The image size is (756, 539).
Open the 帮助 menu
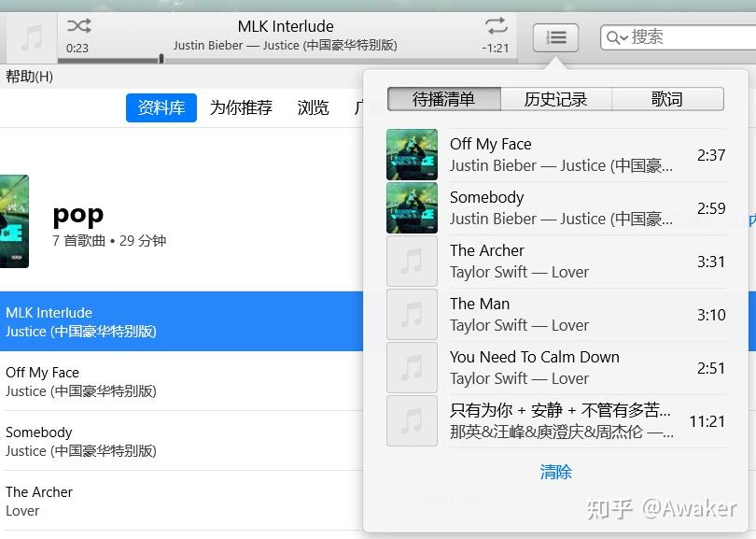29,77
